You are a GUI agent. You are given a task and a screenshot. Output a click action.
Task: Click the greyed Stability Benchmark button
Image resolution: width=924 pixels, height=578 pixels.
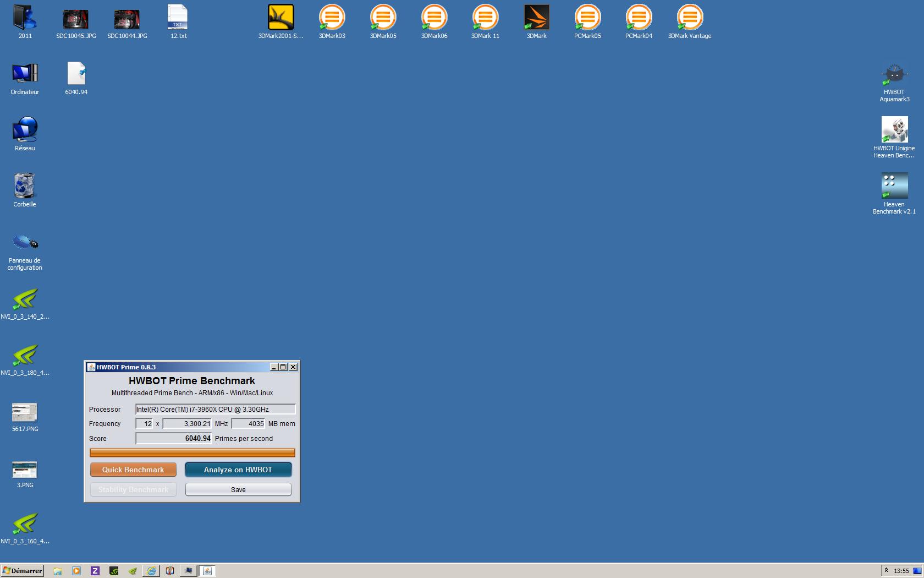tap(133, 489)
